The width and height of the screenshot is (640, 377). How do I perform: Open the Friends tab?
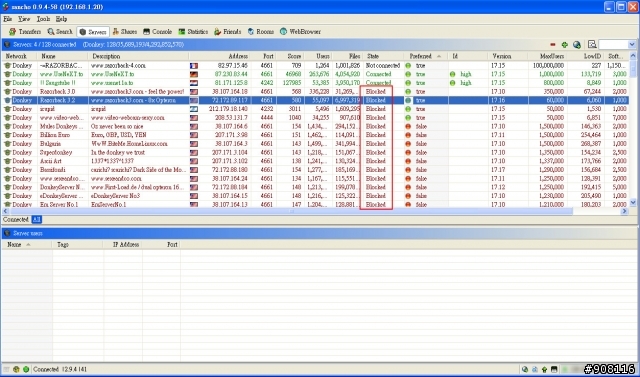pyautogui.click(x=227, y=32)
